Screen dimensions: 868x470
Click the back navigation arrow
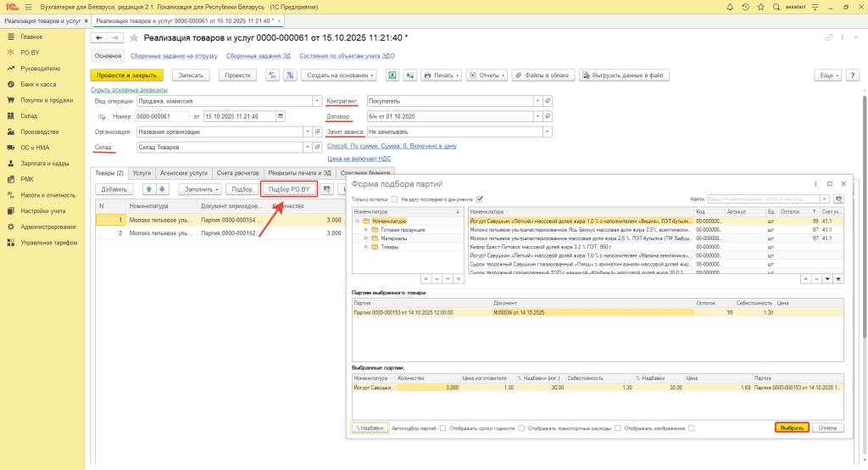(x=99, y=38)
